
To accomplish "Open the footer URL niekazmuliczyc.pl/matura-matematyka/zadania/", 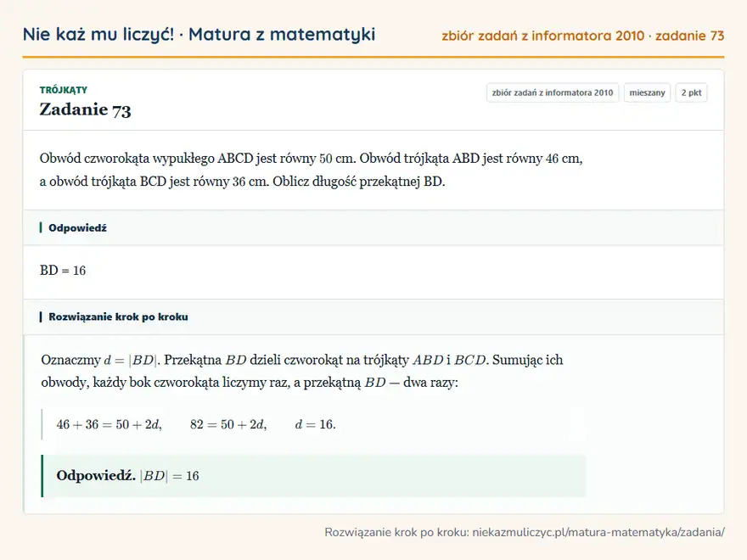I will (598, 532).
